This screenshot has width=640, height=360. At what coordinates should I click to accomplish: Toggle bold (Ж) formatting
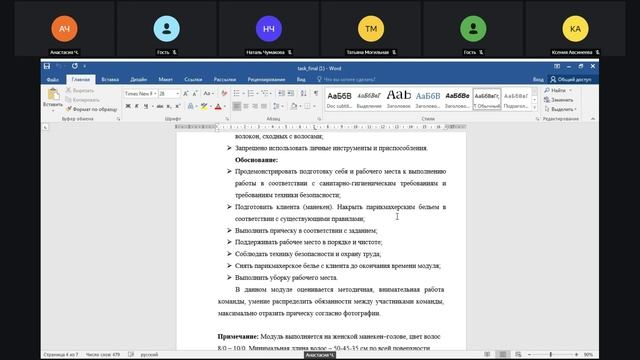[128, 106]
